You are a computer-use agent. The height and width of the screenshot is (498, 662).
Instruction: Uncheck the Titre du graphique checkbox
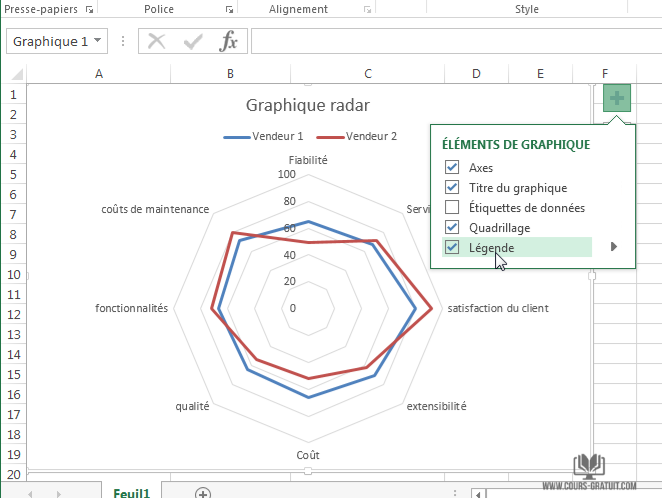click(x=452, y=188)
